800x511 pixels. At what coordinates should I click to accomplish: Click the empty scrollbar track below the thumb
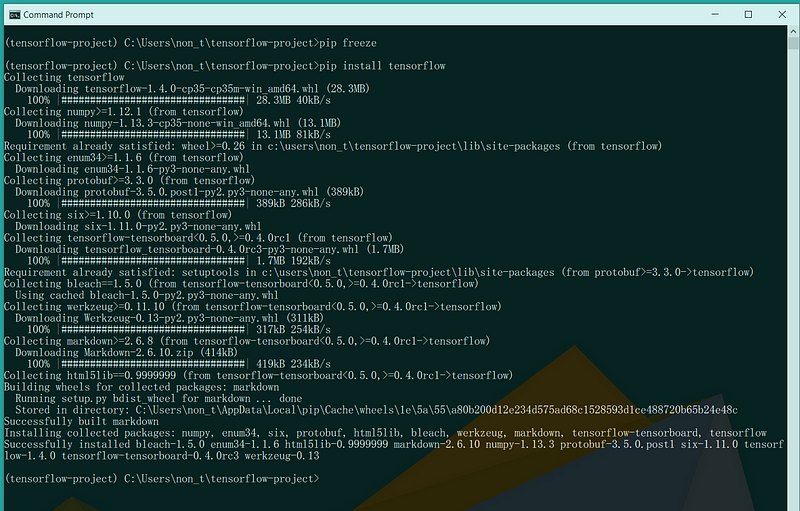(x=791, y=300)
